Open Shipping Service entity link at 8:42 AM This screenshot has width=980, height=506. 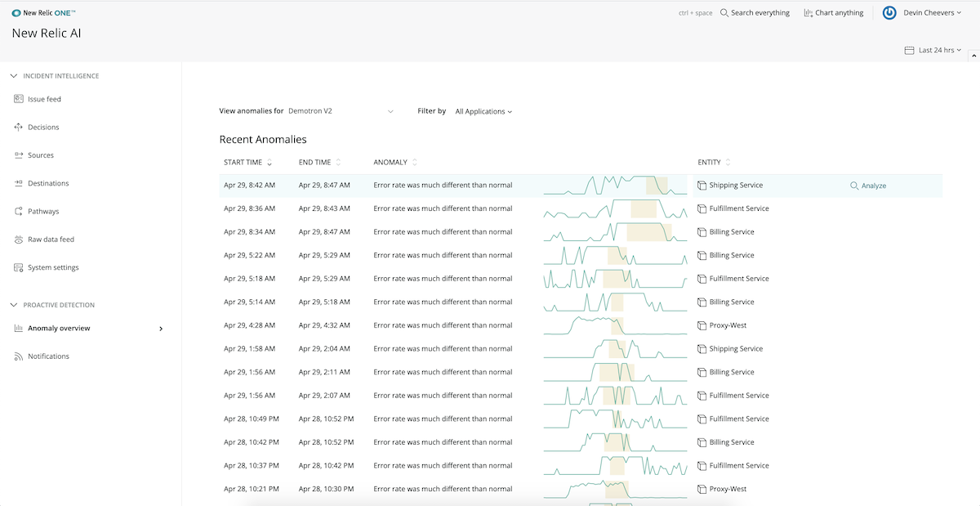[736, 186]
